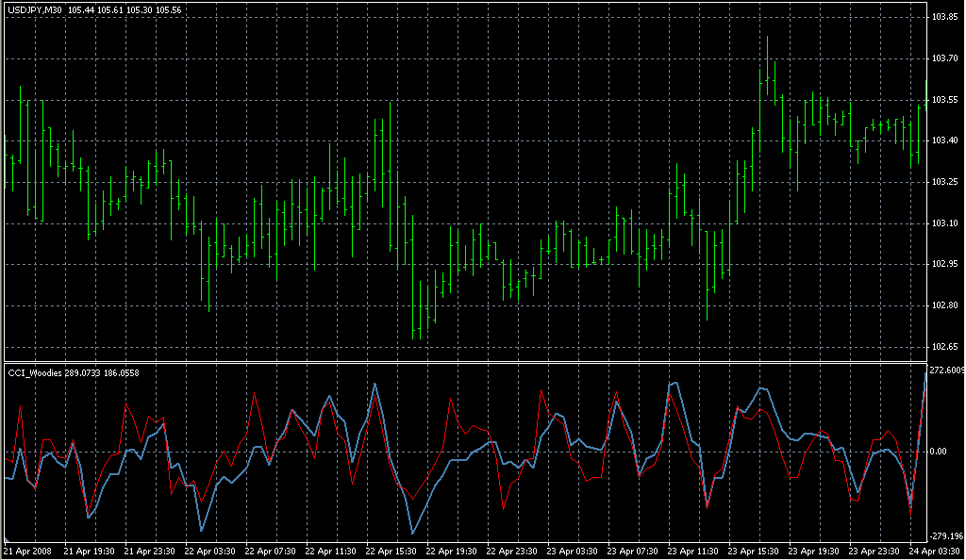The image size is (966, 560).
Task: Click the 22 Apr 23:30 time label
Action: click(513, 552)
